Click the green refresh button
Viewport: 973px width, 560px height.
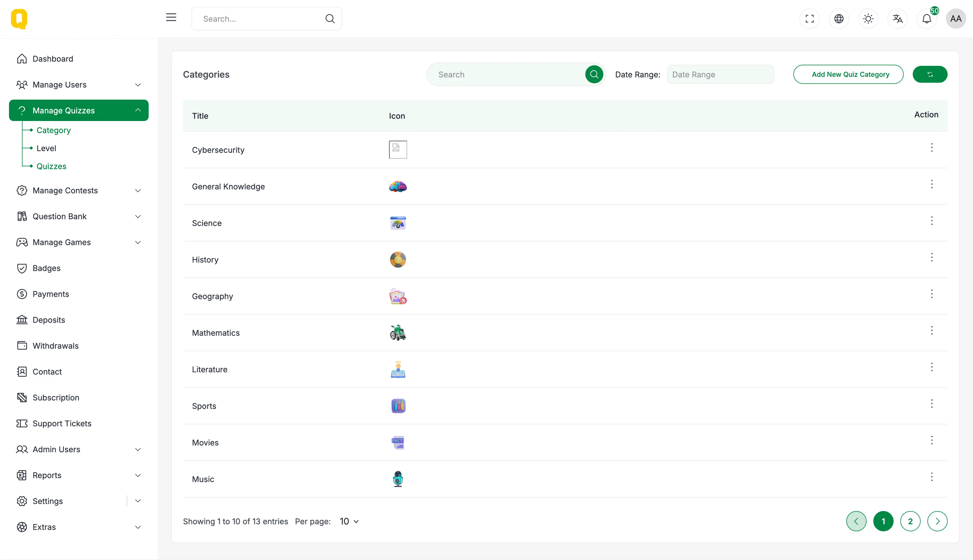[x=930, y=74]
